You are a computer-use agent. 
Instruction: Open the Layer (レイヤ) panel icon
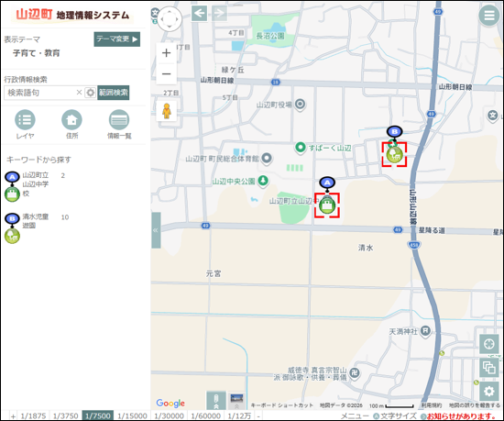(x=25, y=119)
